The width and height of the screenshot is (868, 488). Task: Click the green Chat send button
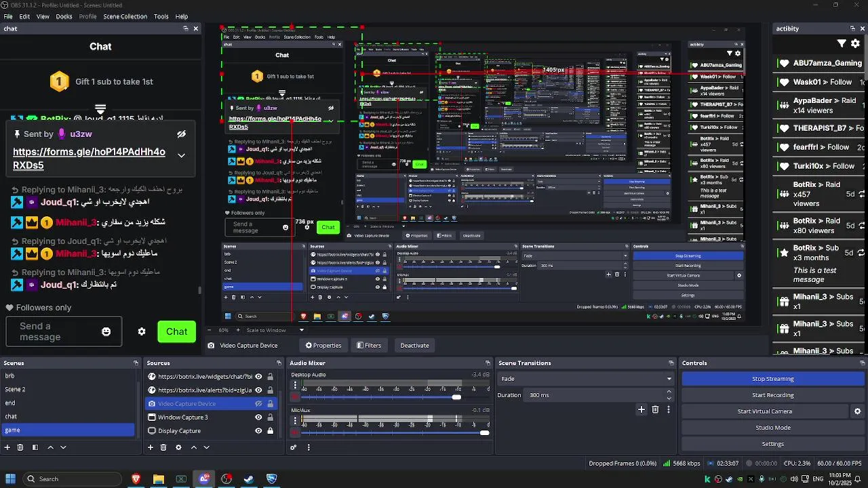[x=176, y=331]
